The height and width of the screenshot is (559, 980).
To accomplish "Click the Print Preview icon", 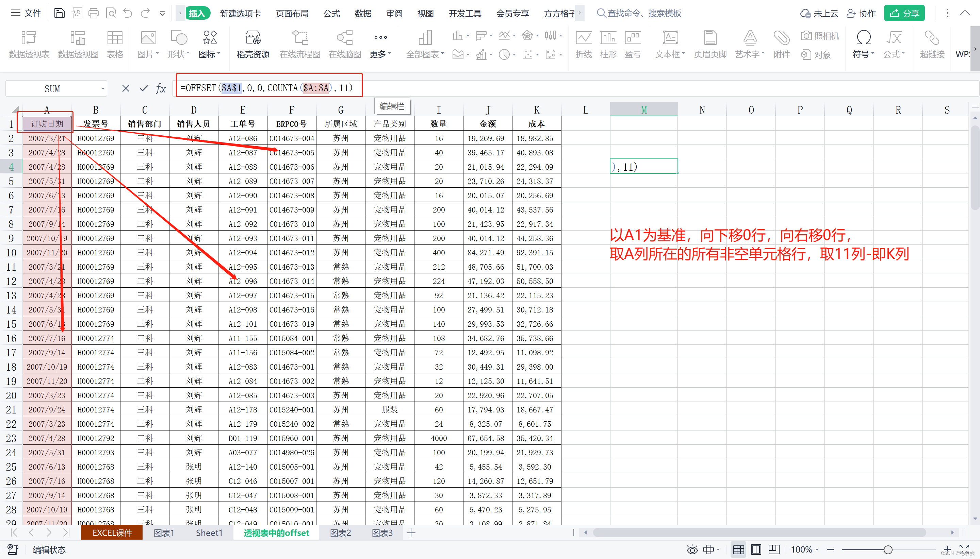I will [111, 14].
